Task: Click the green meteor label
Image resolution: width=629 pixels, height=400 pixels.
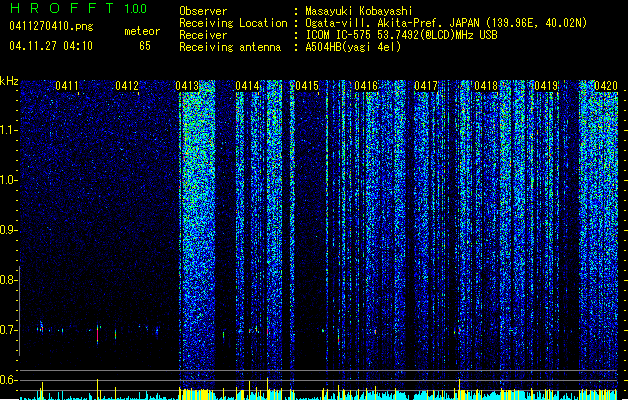Action: click(x=142, y=31)
